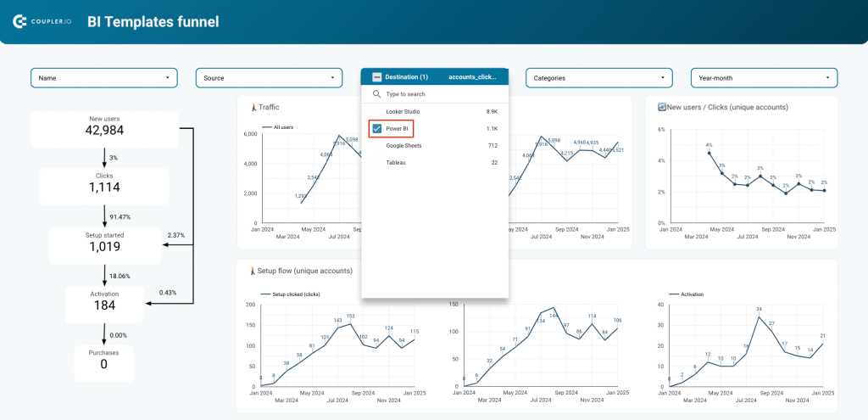Click the Activation 184 scorecard
Screen dimensions: 868x420
point(104,305)
